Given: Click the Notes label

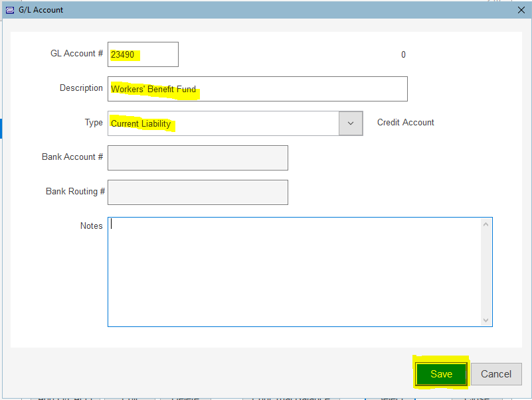Looking at the screenshot, I should [x=91, y=226].
